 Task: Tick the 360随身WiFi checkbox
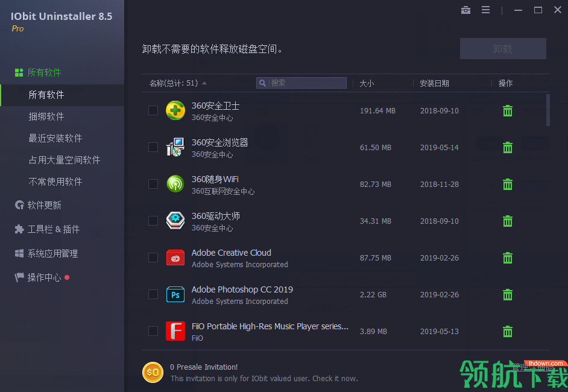[153, 184]
